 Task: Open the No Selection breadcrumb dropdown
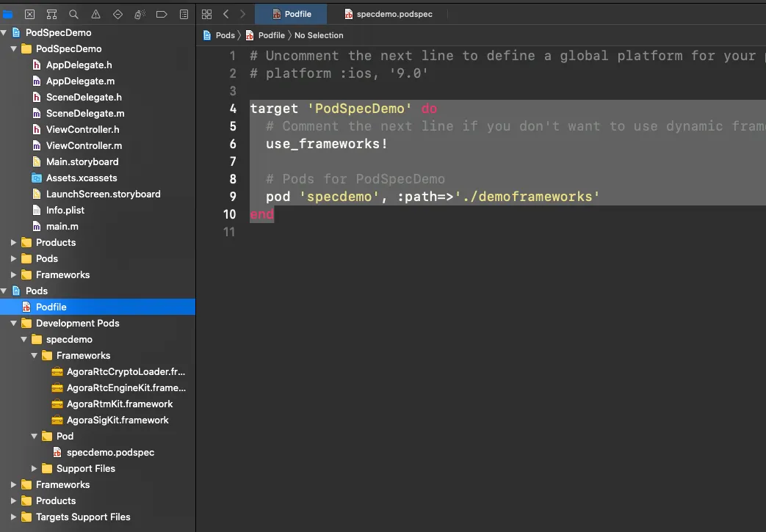pyautogui.click(x=319, y=35)
